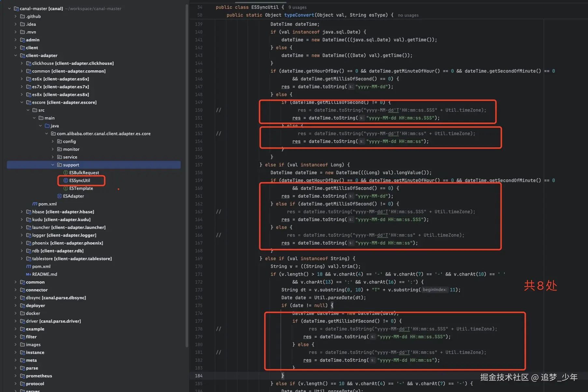Open the ESSyncUtil class file
This screenshot has height=392, width=588.
click(x=79, y=180)
